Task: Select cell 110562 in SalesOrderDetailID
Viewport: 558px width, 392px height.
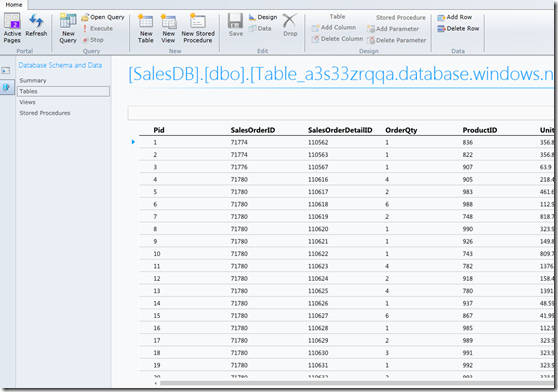Action: 318,142
